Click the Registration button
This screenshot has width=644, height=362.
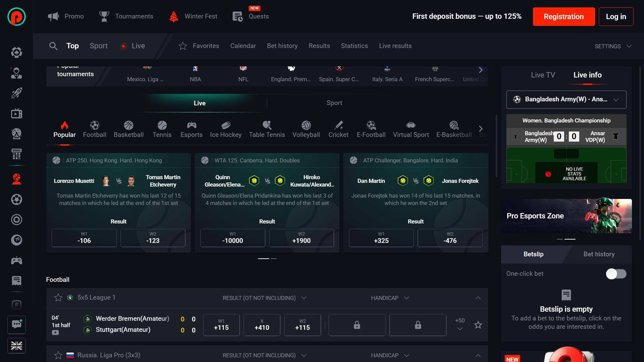(x=563, y=17)
